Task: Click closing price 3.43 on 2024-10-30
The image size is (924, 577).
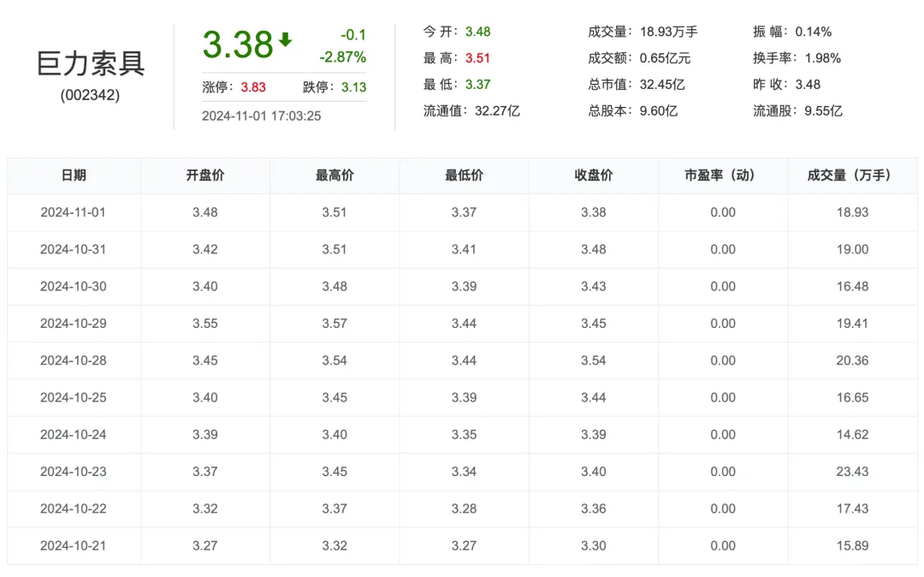Action: coord(594,287)
